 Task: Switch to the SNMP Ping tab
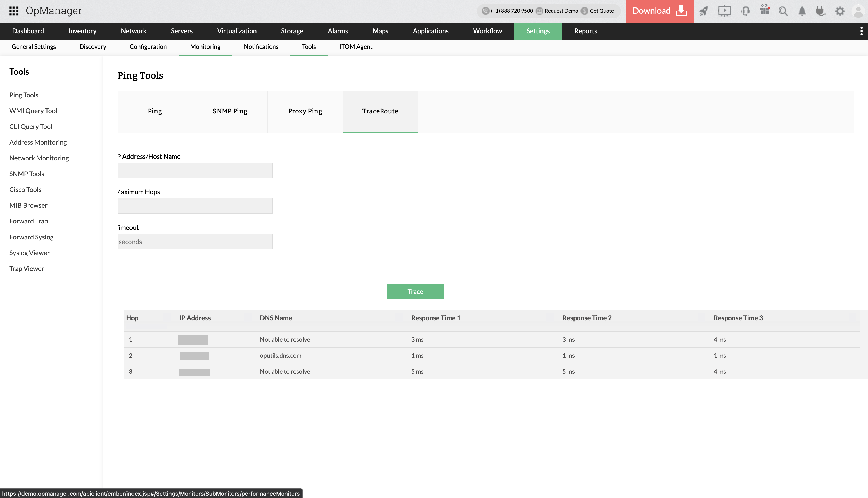pyautogui.click(x=230, y=111)
